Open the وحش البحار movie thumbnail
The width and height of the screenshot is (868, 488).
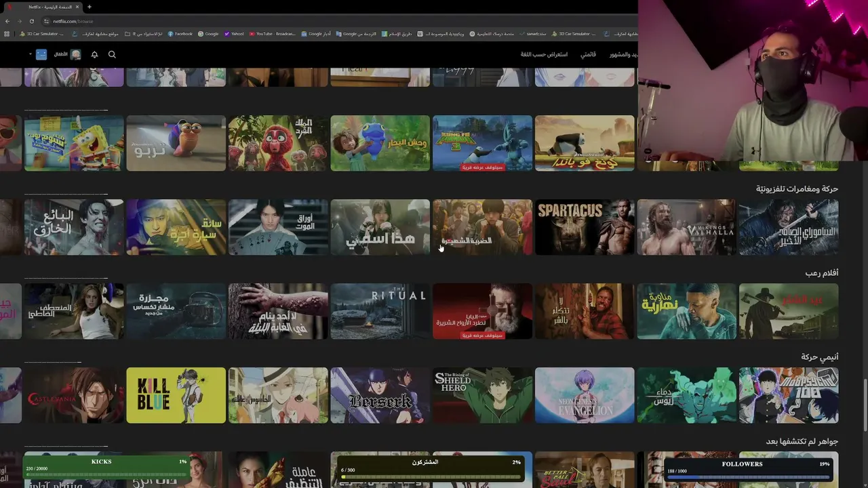click(380, 143)
